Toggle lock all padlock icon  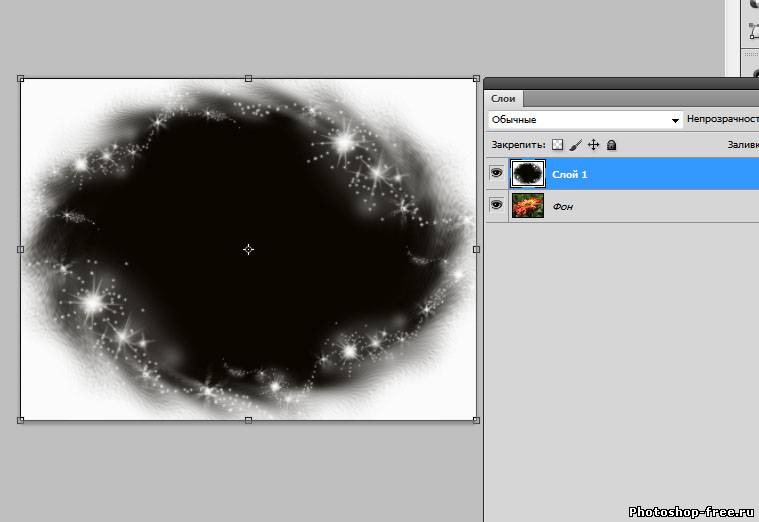click(611, 145)
